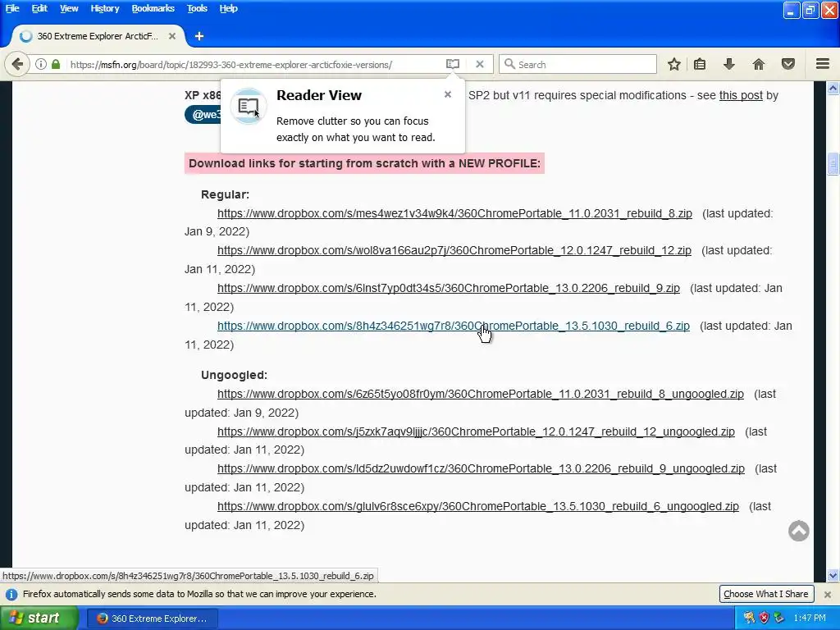Open the Windows Start menu
Viewport: 840px width, 630px height.
39,619
